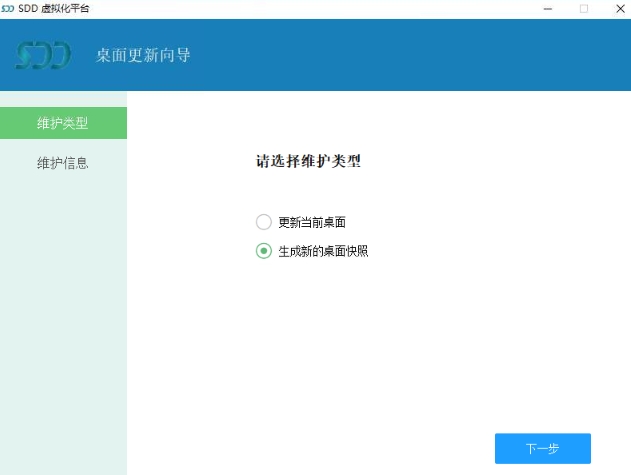Click the greyed-out maximize window button

pyautogui.click(x=584, y=8)
